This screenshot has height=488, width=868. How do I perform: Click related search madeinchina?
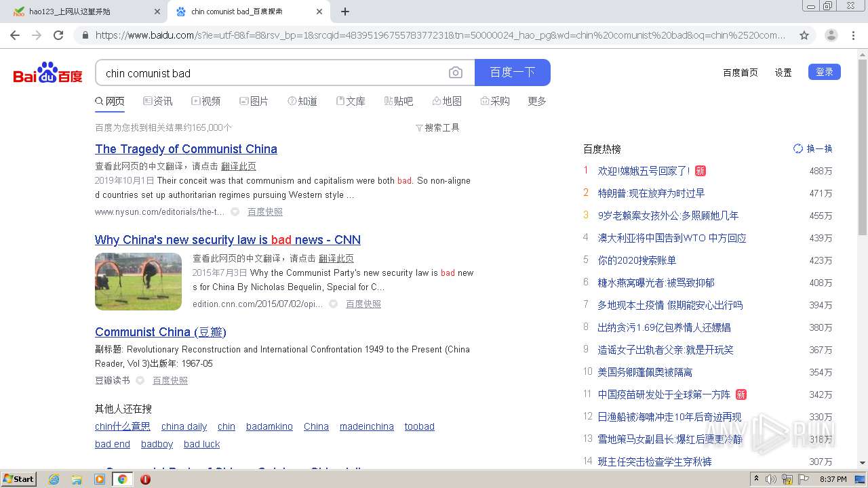point(367,426)
